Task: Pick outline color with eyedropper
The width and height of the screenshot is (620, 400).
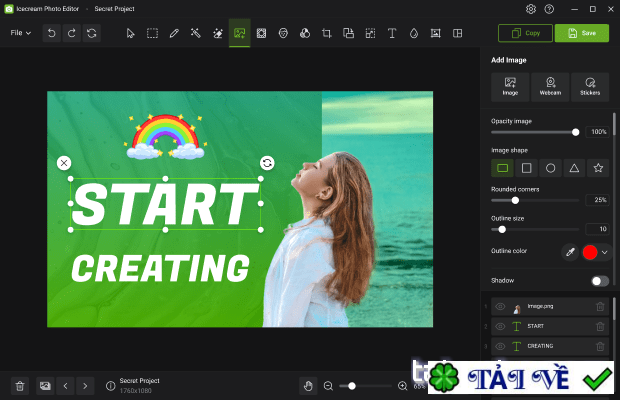Action: 570,252
